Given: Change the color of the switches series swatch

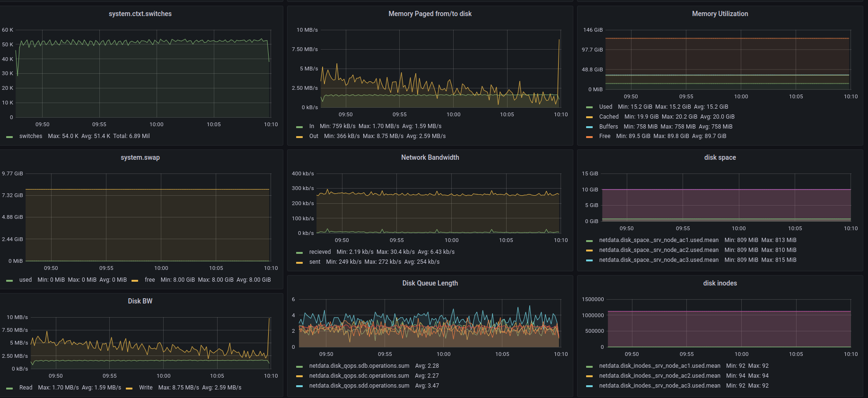Looking at the screenshot, I should (x=9, y=137).
